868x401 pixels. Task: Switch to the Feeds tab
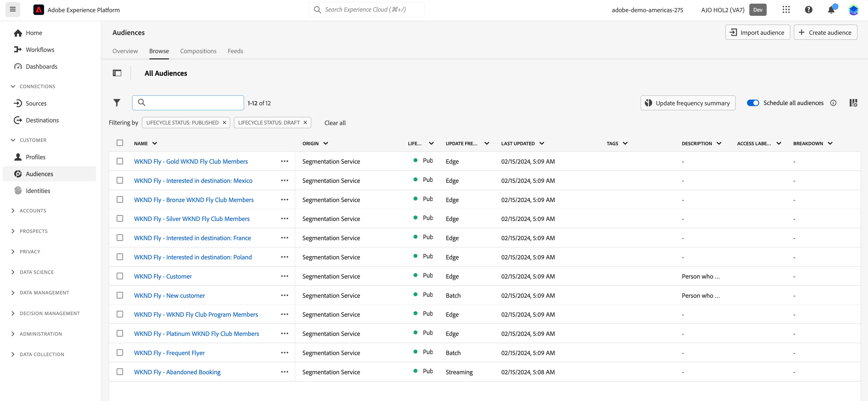click(x=235, y=51)
